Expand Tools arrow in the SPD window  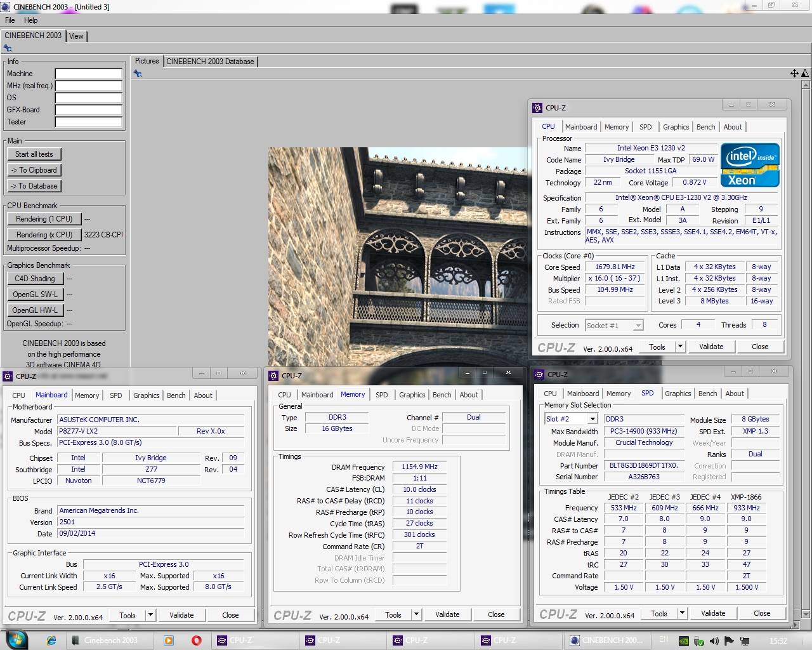coord(682,613)
